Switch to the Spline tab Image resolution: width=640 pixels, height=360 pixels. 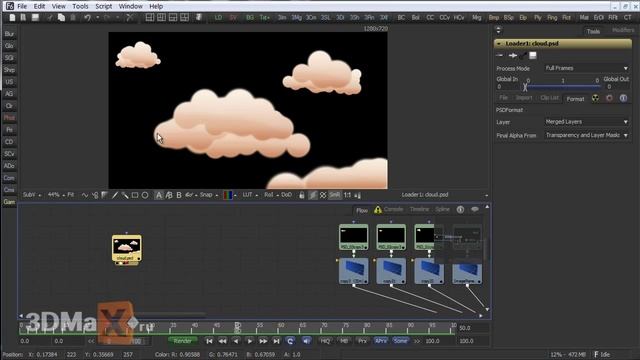coord(442,209)
